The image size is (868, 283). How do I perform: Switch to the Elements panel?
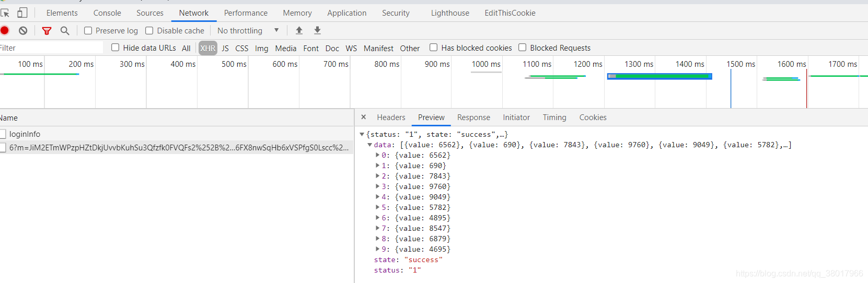pos(62,13)
